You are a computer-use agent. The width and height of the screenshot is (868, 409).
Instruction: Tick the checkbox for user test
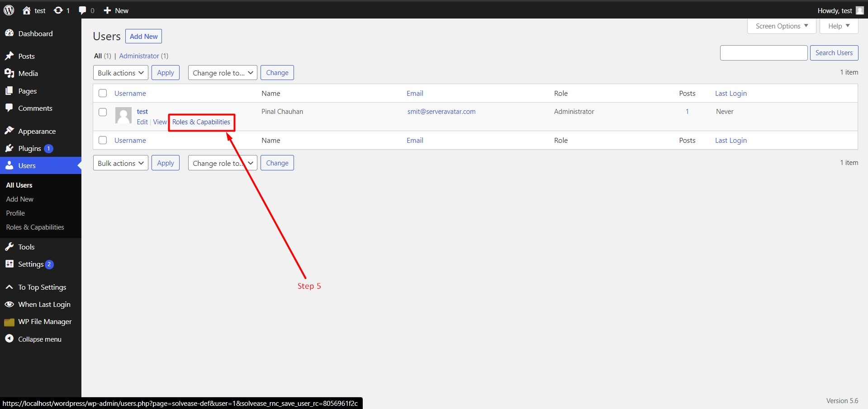pyautogui.click(x=103, y=112)
